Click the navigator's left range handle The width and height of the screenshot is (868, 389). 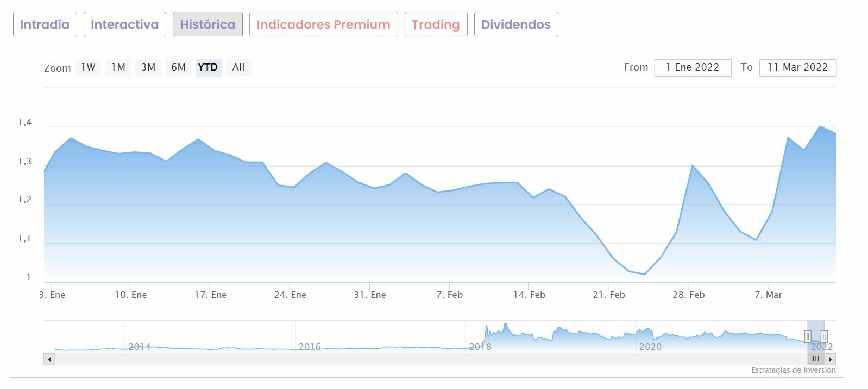[x=808, y=336]
